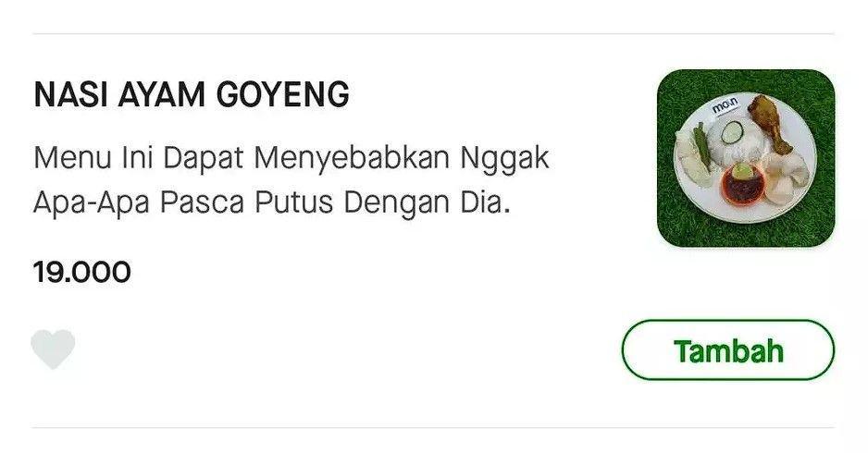Add Nasi Ayam Goyeng to the order
The height and width of the screenshot is (453, 868).
728,350
